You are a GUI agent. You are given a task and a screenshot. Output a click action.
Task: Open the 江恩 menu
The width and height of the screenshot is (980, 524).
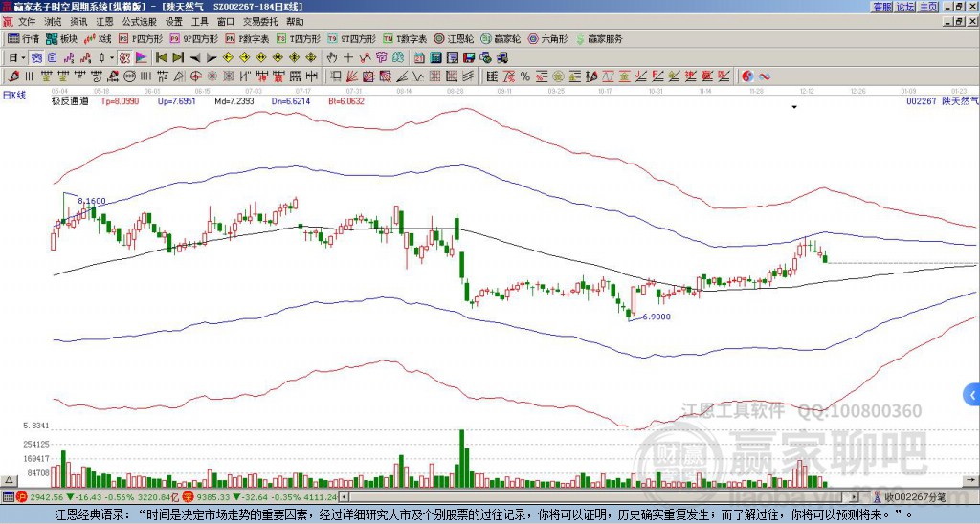(x=104, y=22)
